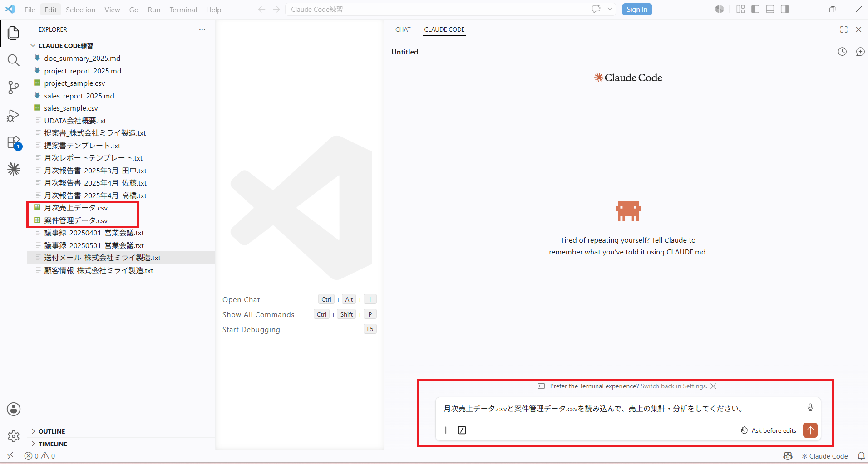Open the Selection menu
Screen dimensions: 868x464
pos(80,10)
